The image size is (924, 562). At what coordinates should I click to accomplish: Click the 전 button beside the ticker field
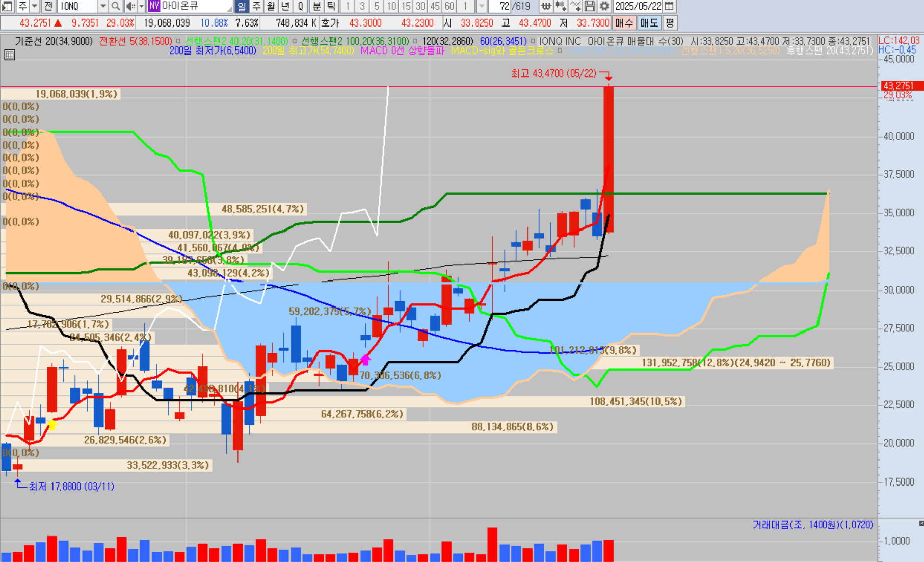(x=48, y=6)
